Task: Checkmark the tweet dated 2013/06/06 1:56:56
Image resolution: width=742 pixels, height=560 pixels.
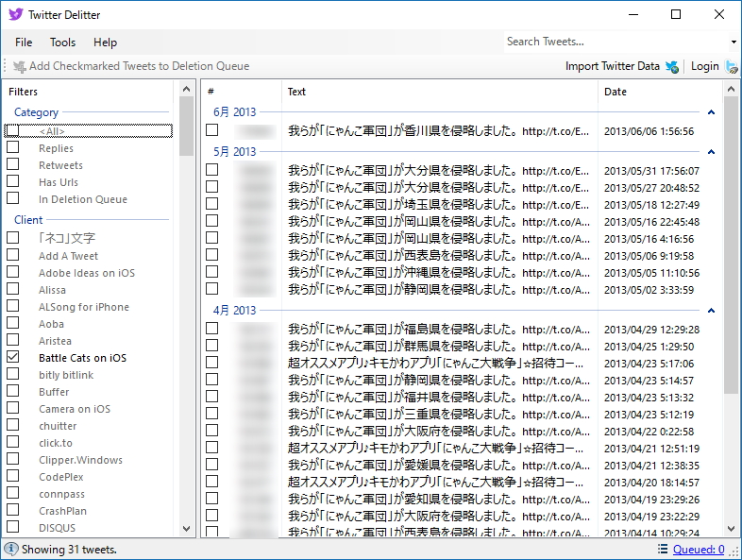Action: pos(212,130)
